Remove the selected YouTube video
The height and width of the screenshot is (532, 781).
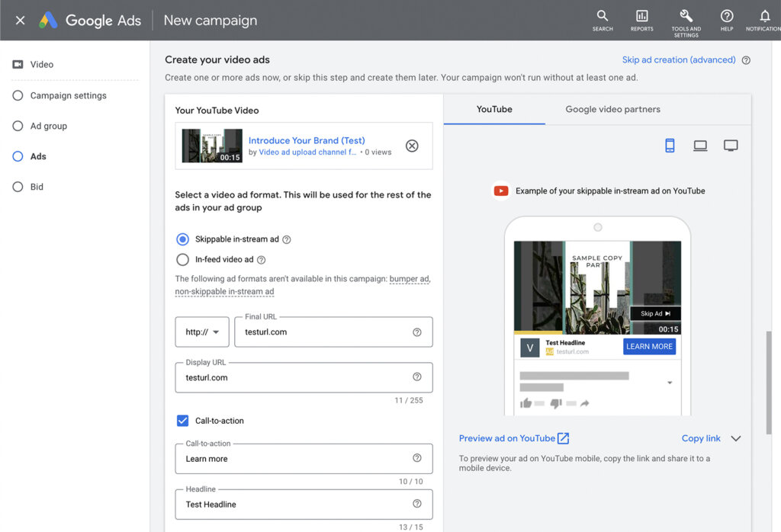click(412, 146)
